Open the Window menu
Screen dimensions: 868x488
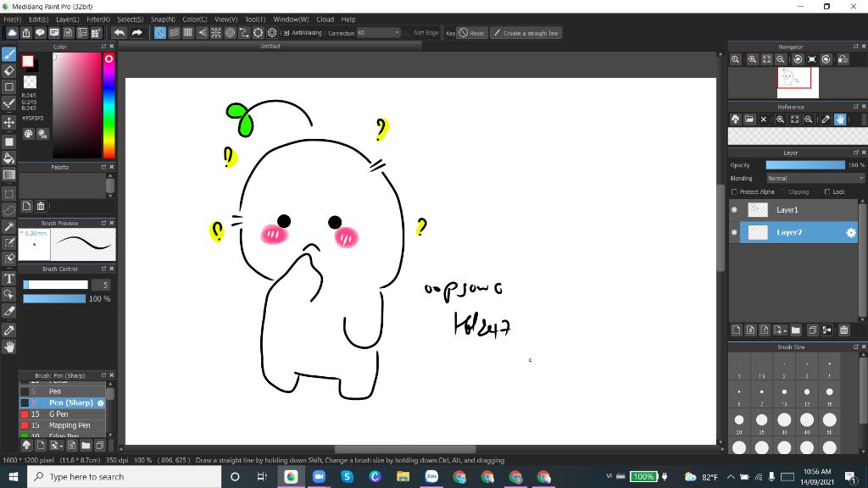click(x=291, y=19)
